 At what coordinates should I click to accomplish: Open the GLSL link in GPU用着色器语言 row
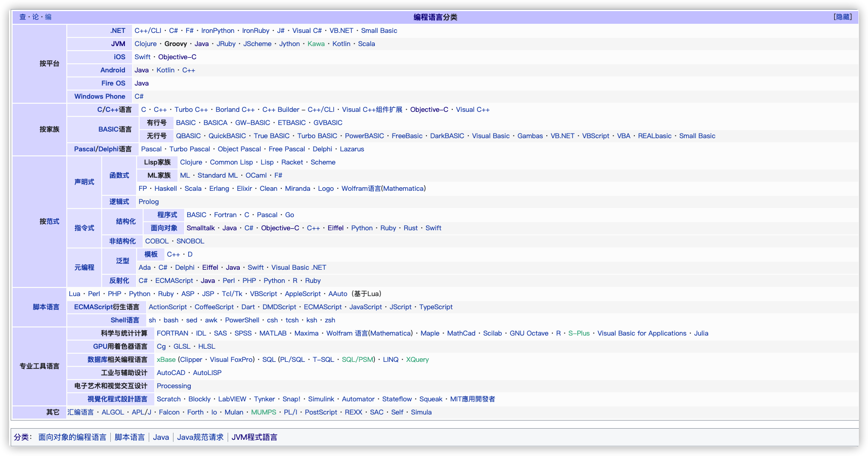click(x=182, y=346)
